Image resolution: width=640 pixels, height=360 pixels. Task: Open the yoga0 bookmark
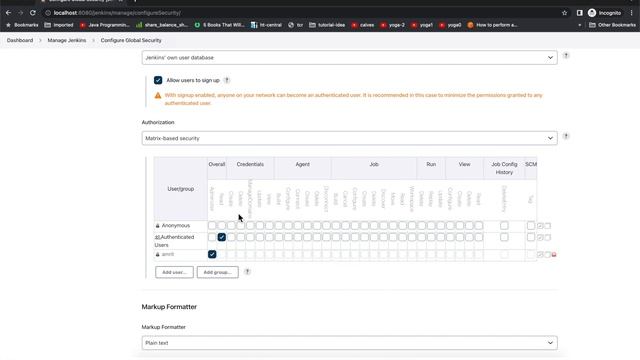(x=450, y=25)
